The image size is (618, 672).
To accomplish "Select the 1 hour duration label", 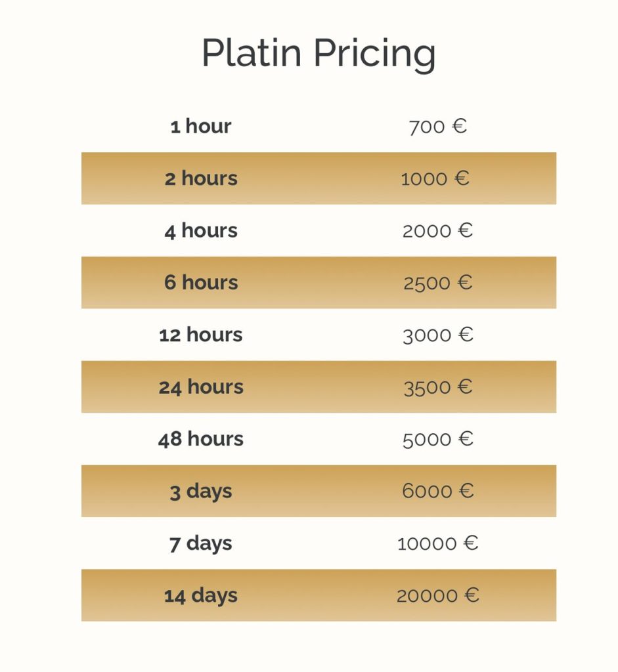I will click(201, 126).
